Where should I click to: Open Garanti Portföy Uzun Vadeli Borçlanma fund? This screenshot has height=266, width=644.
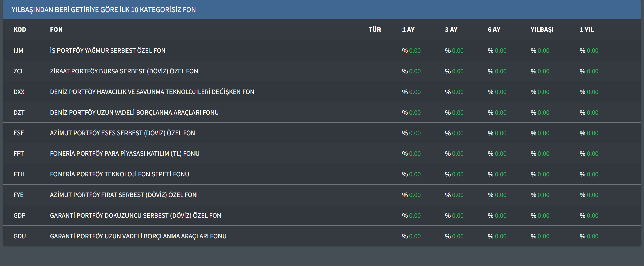point(138,236)
